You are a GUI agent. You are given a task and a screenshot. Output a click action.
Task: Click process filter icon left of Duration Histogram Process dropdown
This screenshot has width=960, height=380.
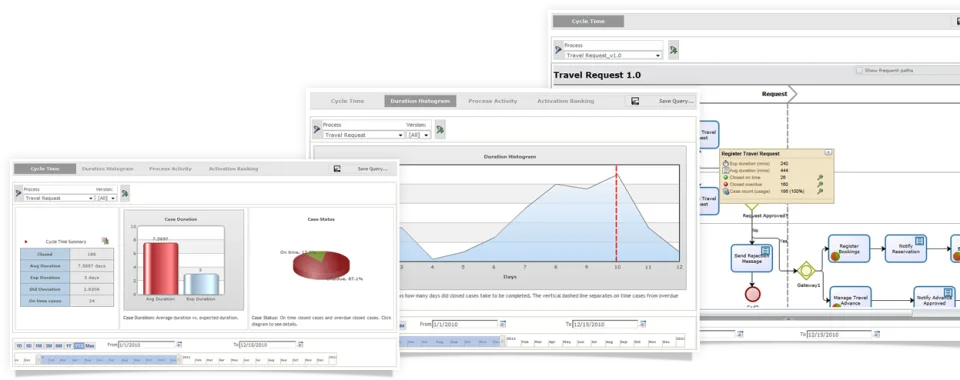coord(317,130)
